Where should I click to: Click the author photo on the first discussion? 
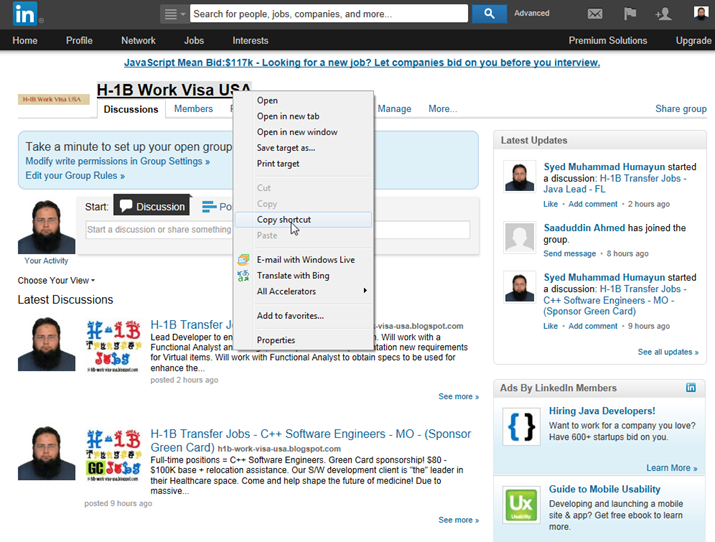pos(47,344)
